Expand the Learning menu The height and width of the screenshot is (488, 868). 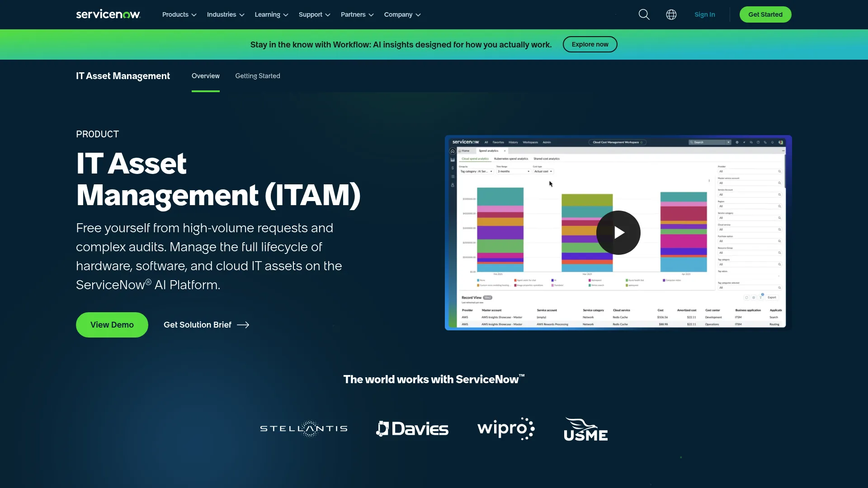[x=271, y=14]
